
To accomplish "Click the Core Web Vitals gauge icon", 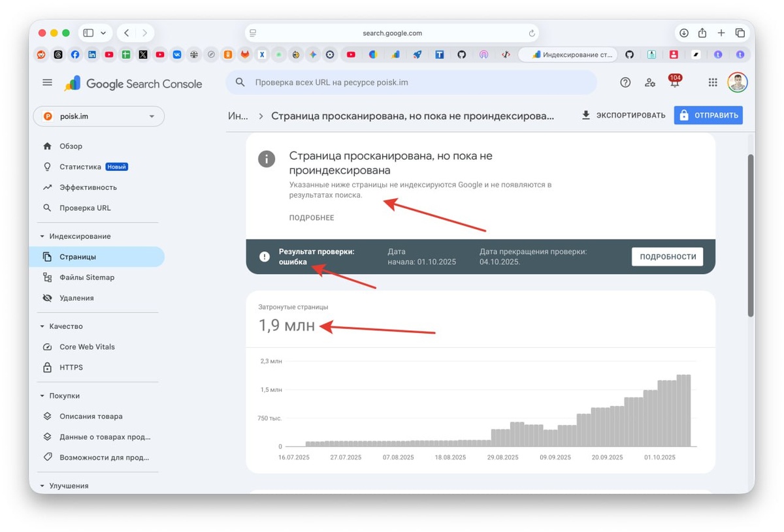I will click(47, 347).
